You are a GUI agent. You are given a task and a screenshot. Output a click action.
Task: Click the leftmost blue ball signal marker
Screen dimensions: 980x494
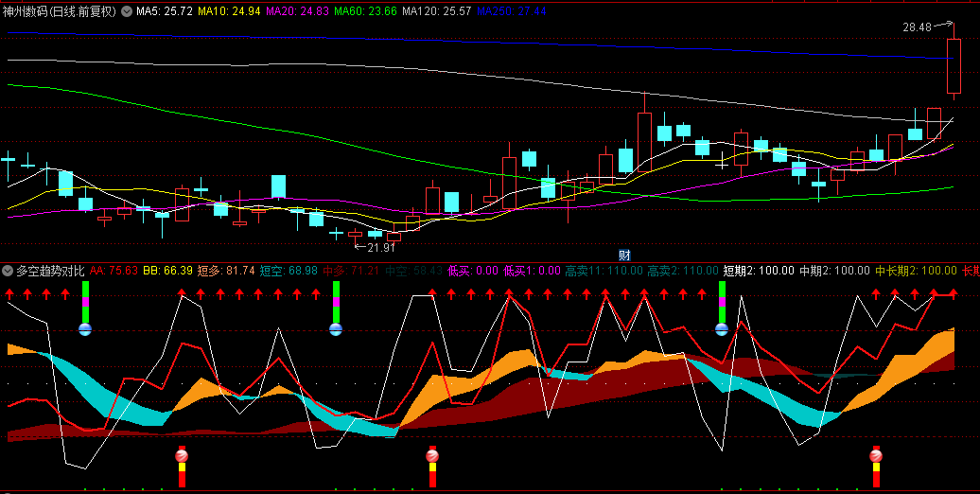pos(85,329)
